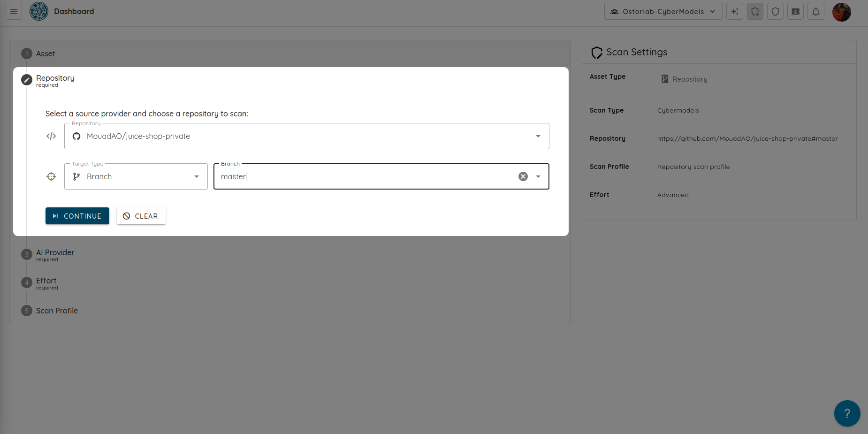868x434 pixels.
Task: Open the help question mark button
Action: coord(847,413)
